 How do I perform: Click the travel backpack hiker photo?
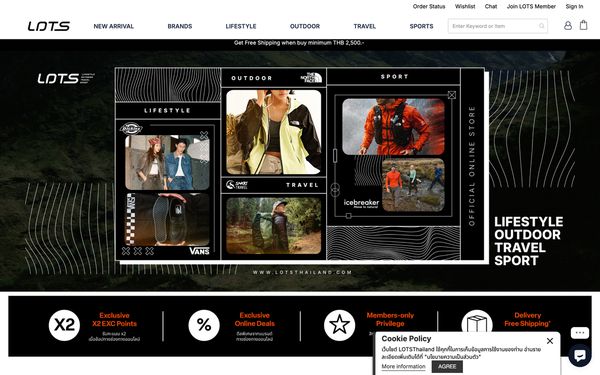click(274, 226)
